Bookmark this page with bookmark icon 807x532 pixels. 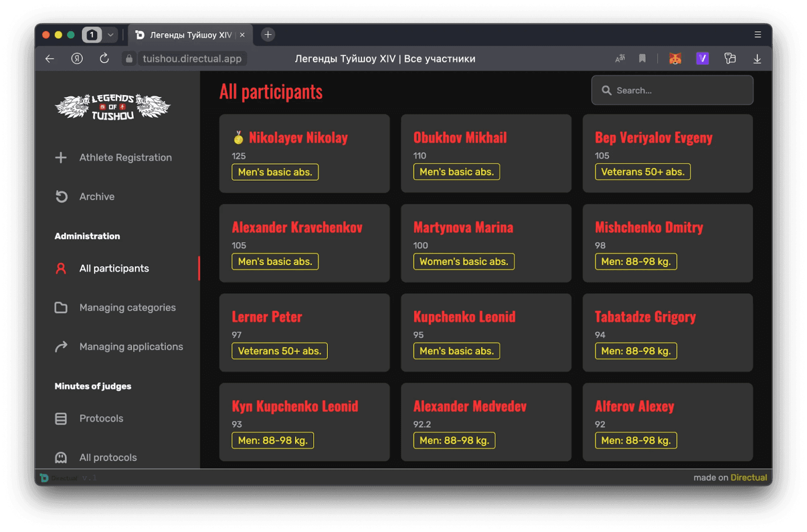point(642,58)
